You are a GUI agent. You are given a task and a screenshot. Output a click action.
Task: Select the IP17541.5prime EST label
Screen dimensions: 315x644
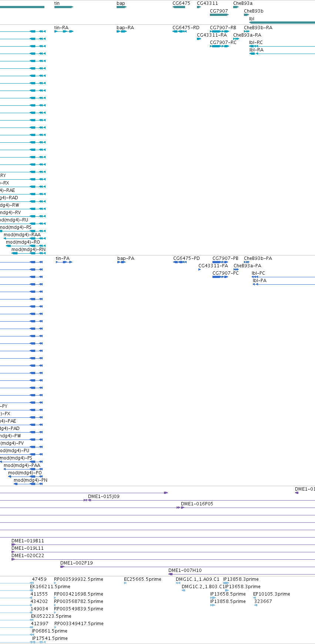(x=50, y=638)
